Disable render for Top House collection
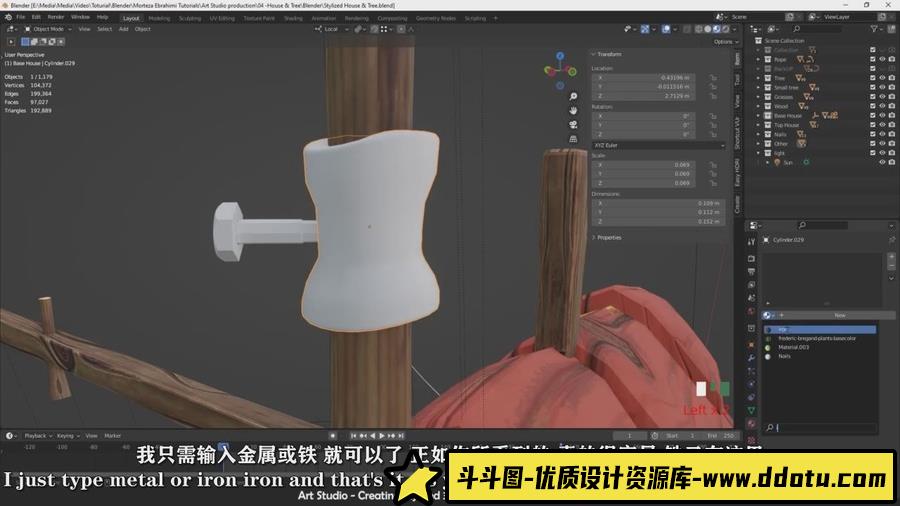Viewport: 900px width, 506px height. pos(891,125)
